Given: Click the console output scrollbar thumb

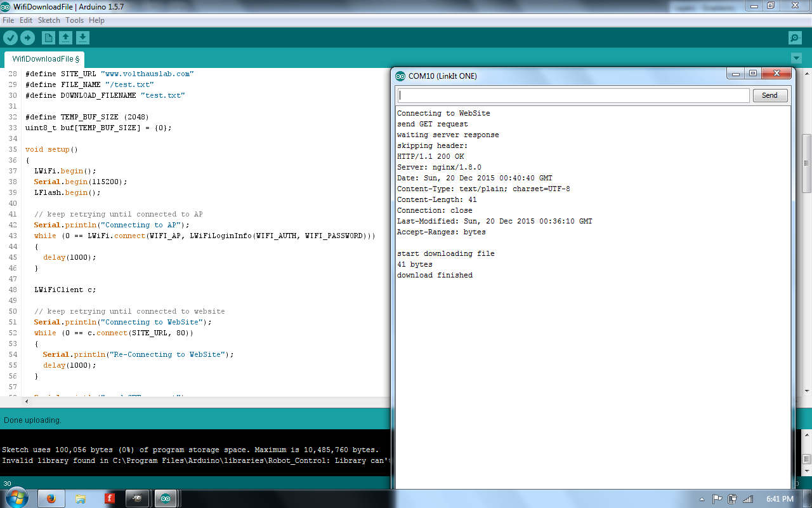Looking at the screenshot, I should click(x=807, y=458).
